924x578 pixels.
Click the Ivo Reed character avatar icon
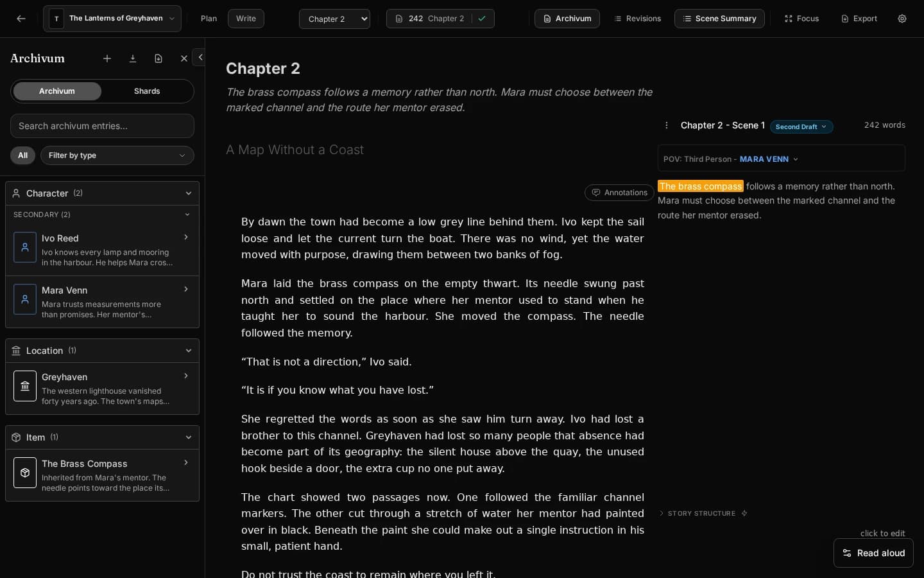point(25,247)
